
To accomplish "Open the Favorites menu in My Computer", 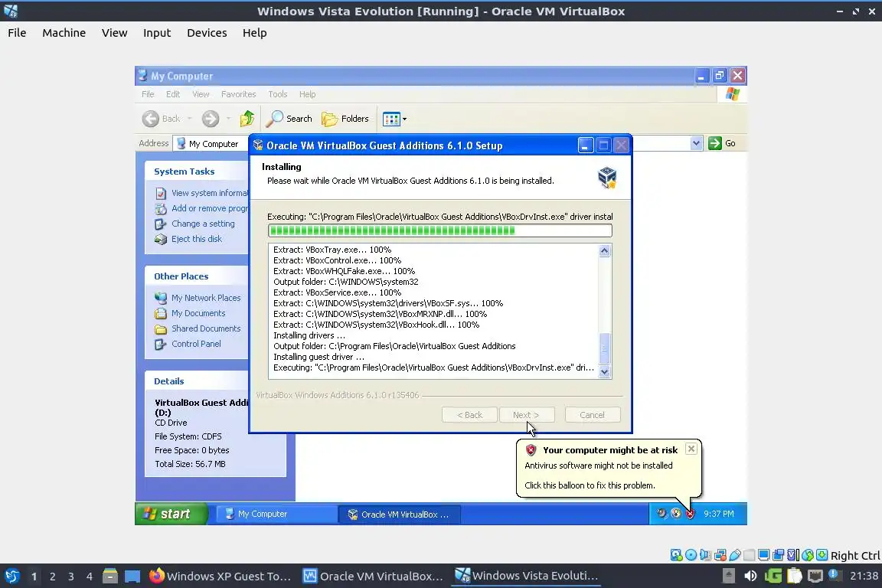I will (239, 94).
